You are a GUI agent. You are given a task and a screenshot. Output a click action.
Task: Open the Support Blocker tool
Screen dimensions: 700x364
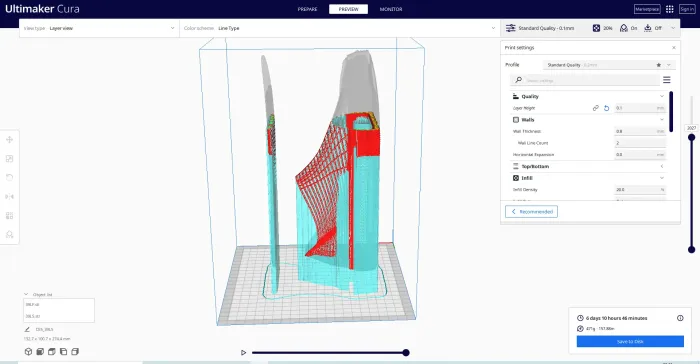[x=9, y=234]
